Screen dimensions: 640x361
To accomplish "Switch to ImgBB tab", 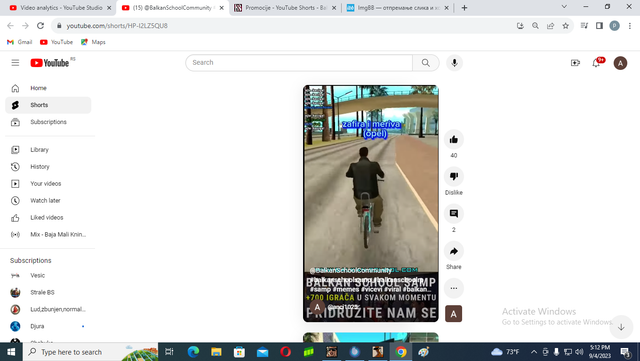I will [x=397, y=8].
